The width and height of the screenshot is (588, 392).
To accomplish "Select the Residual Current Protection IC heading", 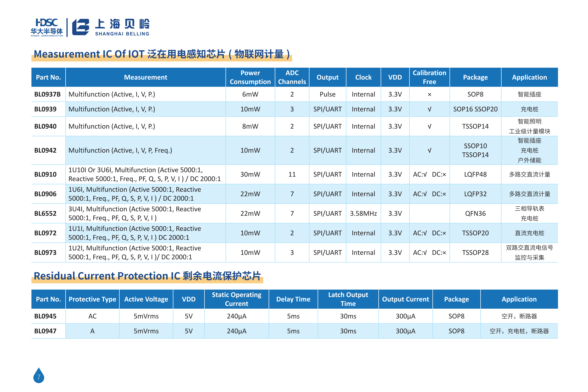I will coord(147,276).
